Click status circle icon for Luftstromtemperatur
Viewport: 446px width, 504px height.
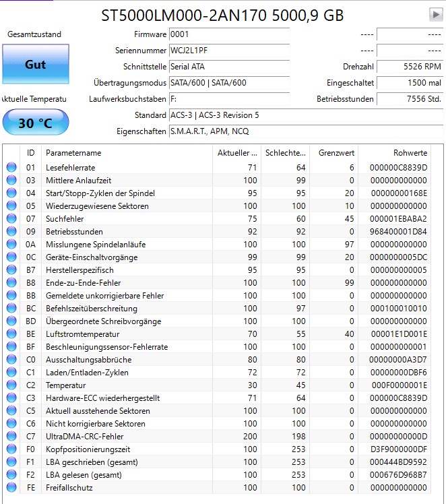pyautogui.click(x=11, y=334)
